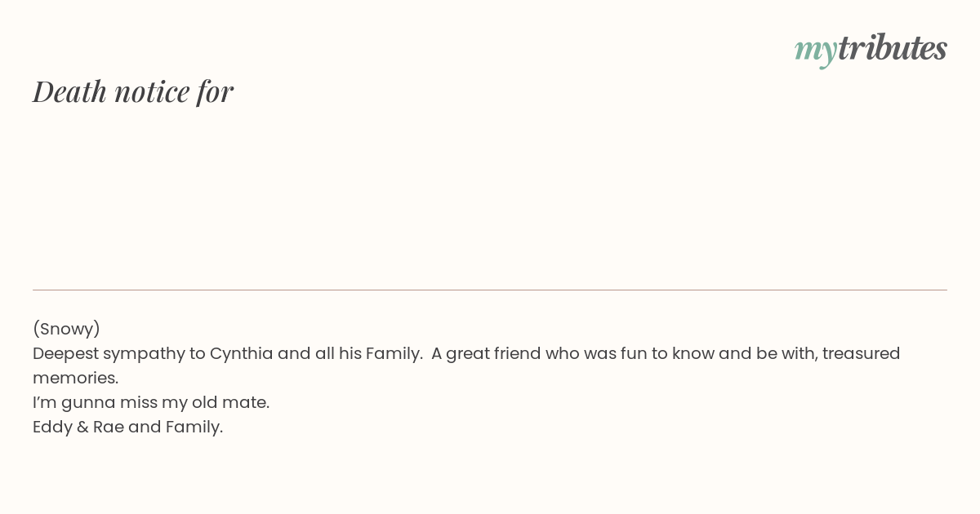This screenshot has height=514, width=980.
Task: Click the dark "tributes" part of logo
Action: 893,47
